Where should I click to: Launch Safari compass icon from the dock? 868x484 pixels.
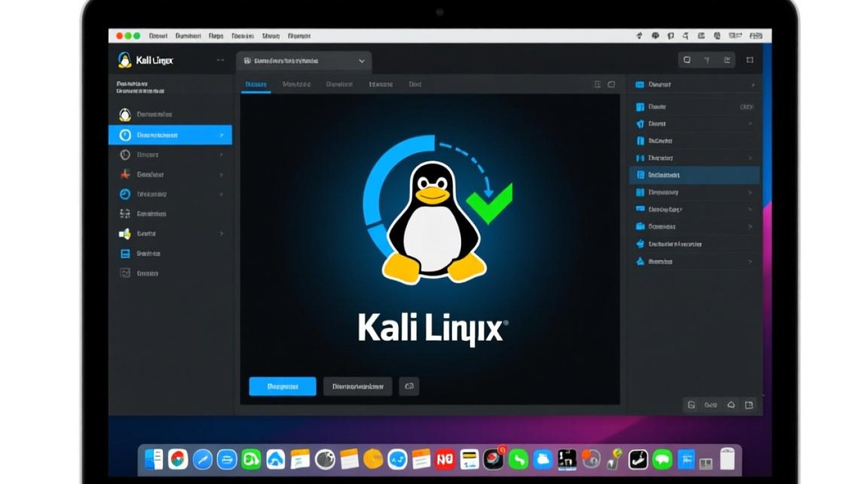(202, 459)
